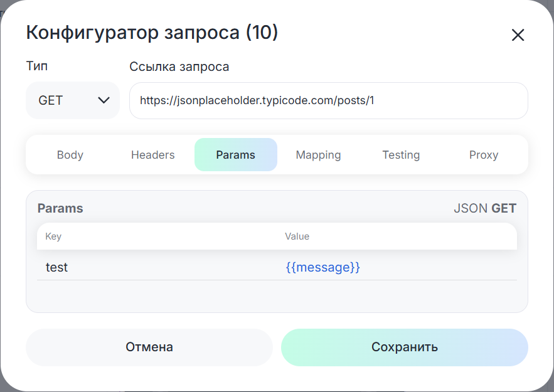Switch to the Proxy tab
The width and height of the screenshot is (554, 392).
(x=483, y=155)
